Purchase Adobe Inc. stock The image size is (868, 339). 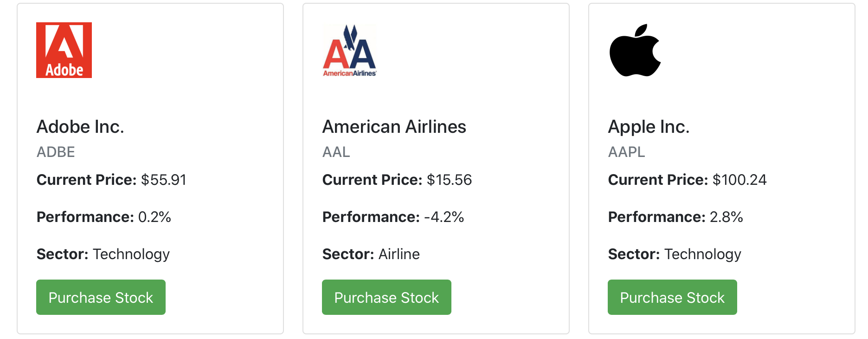[x=101, y=297]
